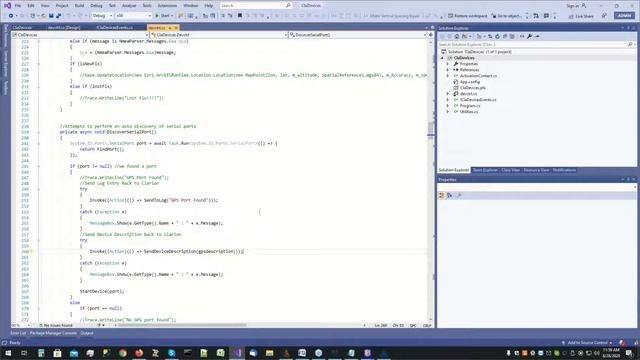Open the Help menu
This screenshot has height=360, width=640.
tap(209, 6)
